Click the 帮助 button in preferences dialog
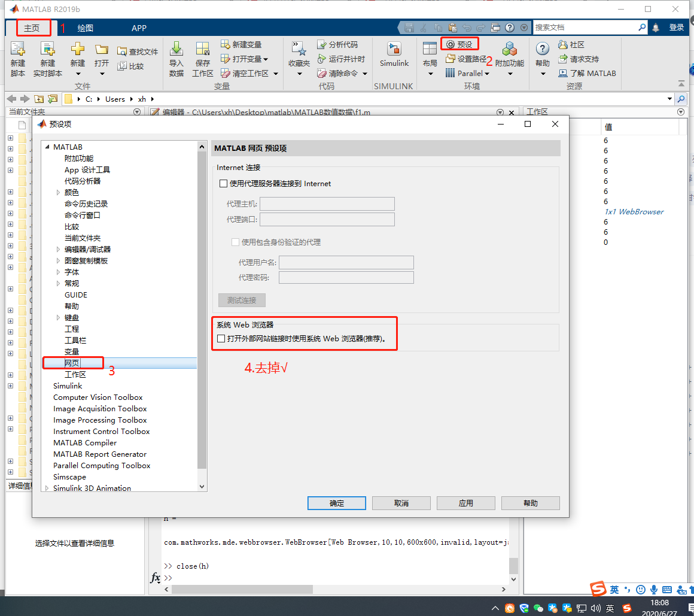This screenshot has height=616, width=694. pos(531,503)
